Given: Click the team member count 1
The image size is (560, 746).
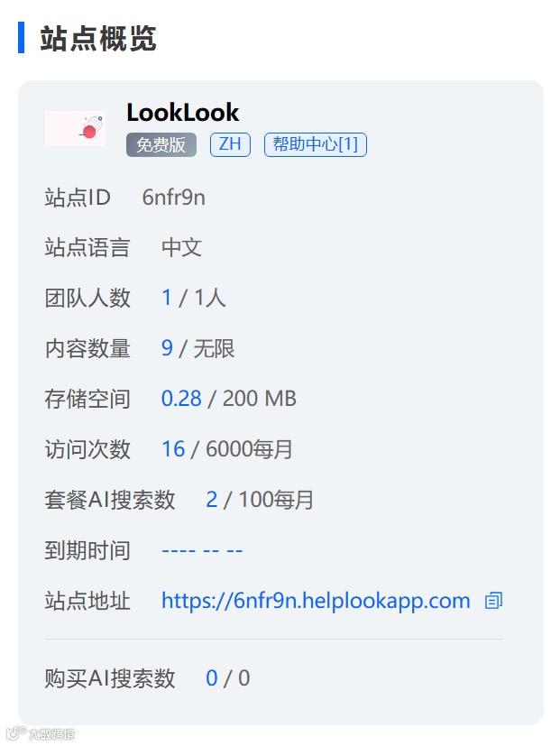Looking at the screenshot, I should pyautogui.click(x=167, y=298).
